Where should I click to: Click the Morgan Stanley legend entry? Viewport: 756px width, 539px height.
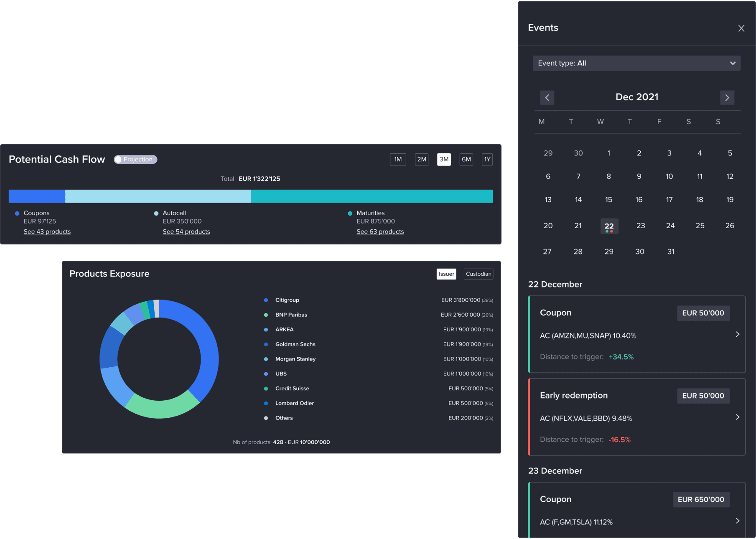pos(295,359)
